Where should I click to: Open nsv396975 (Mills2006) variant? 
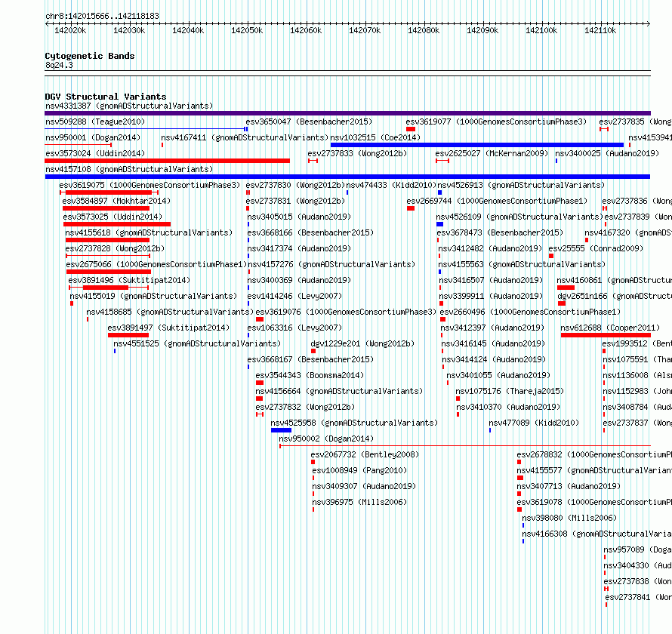click(359, 502)
